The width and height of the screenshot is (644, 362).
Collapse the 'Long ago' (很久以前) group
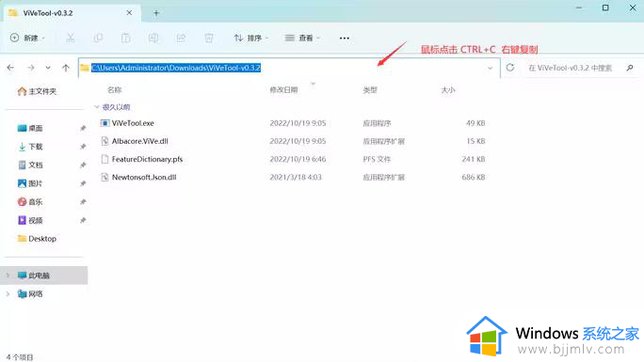(x=97, y=107)
